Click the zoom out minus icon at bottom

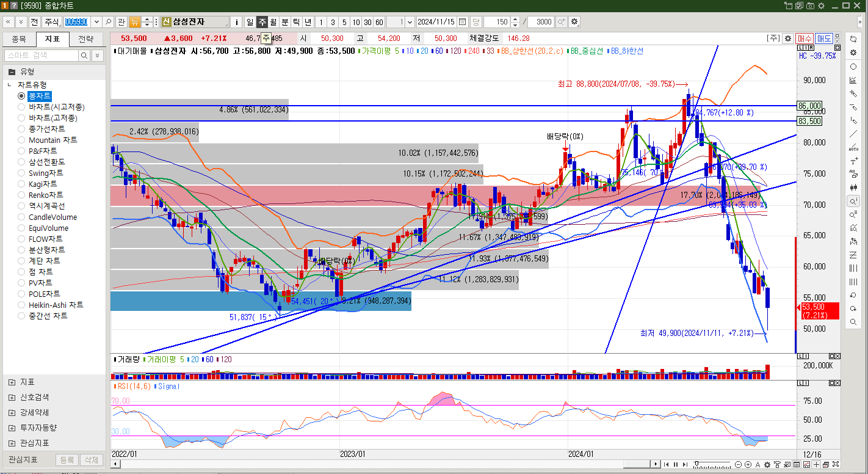click(739, 465)
